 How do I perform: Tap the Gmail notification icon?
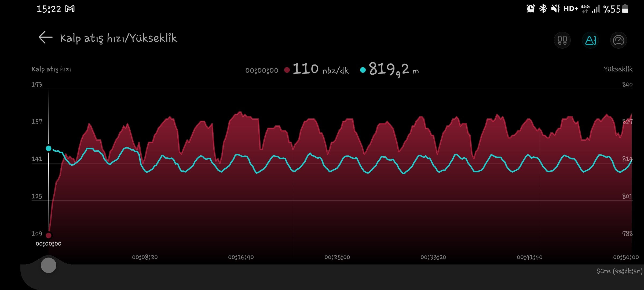(x=70, y=9)
